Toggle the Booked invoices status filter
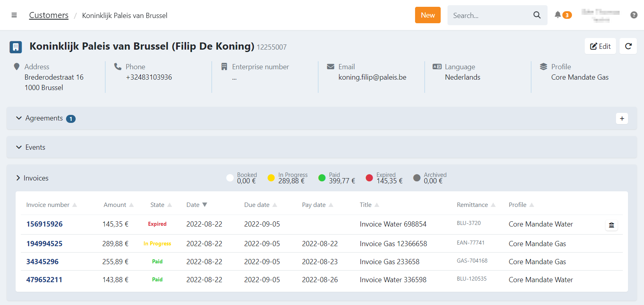Viewport: 644px width, 305px height. (230, 178)
